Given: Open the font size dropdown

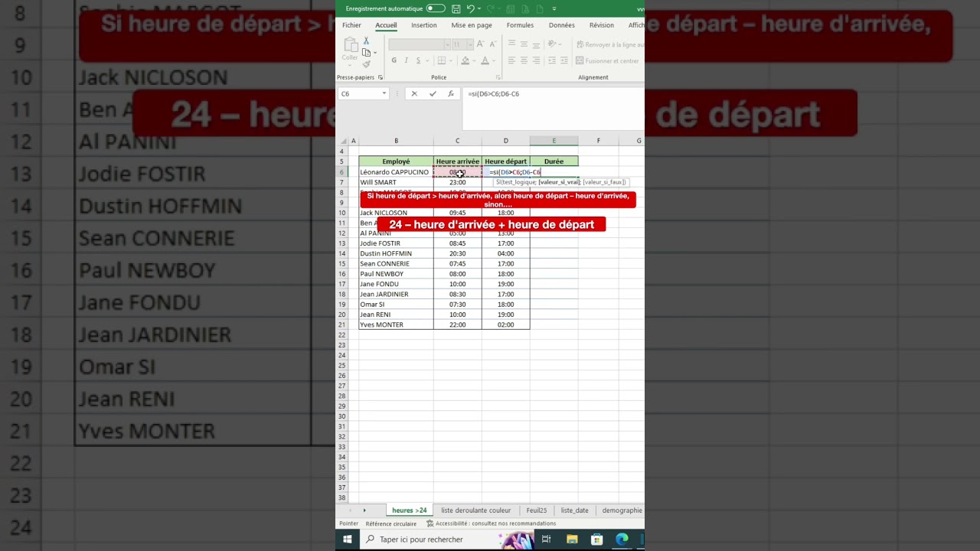Looking at the screenshot, I should [x=470, y=44].
